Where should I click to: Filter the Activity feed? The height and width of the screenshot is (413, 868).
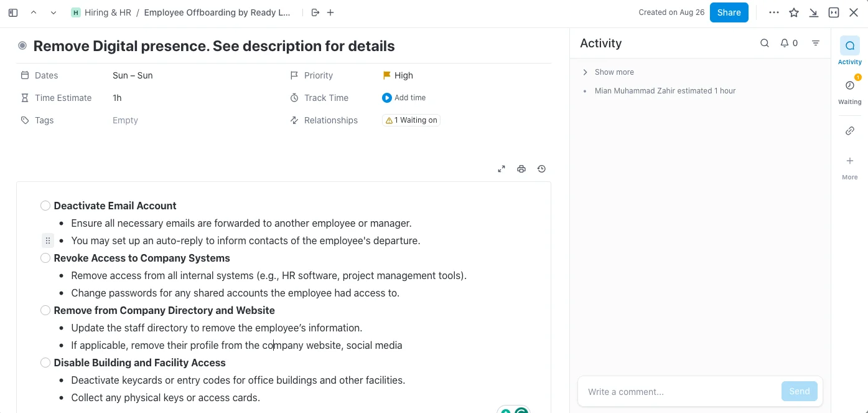pos(816,43)
